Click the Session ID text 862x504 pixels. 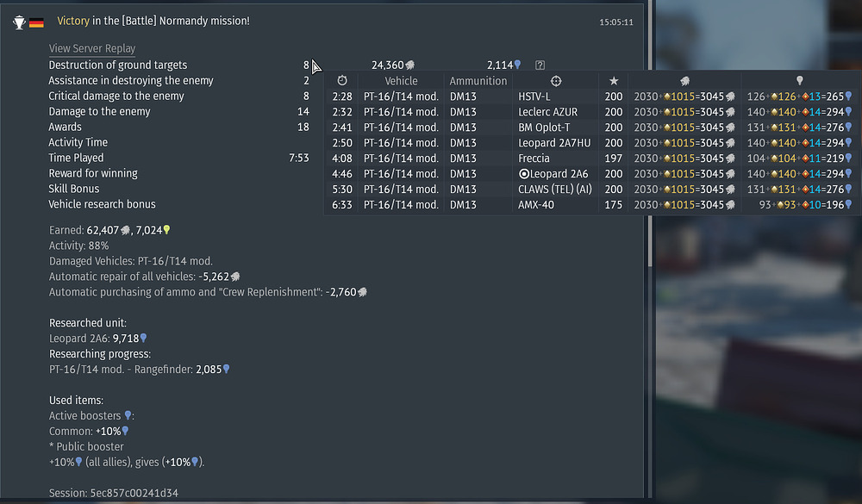pos(113,494)
